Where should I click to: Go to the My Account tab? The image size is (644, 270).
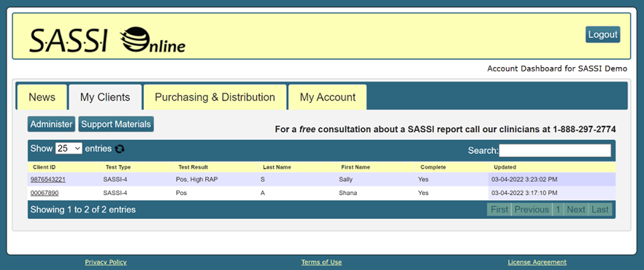tap(327, 97)
